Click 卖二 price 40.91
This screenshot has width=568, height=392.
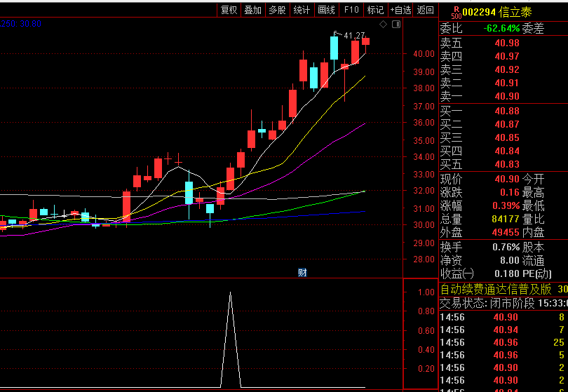507,83
